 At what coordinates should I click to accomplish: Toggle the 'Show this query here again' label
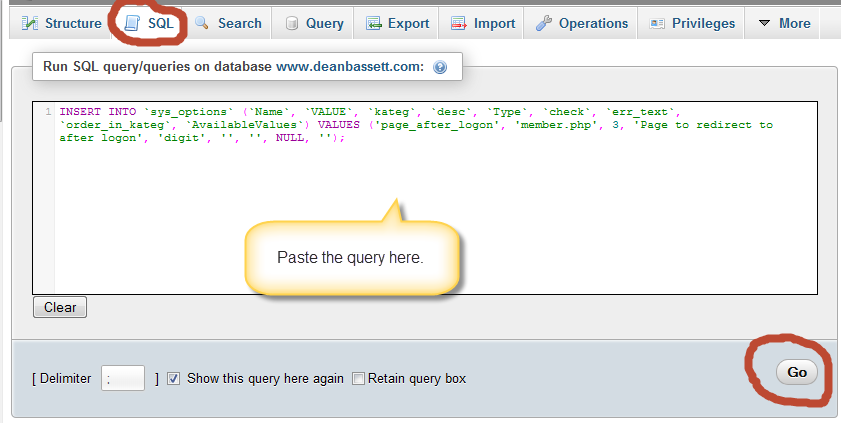point(265,379)
